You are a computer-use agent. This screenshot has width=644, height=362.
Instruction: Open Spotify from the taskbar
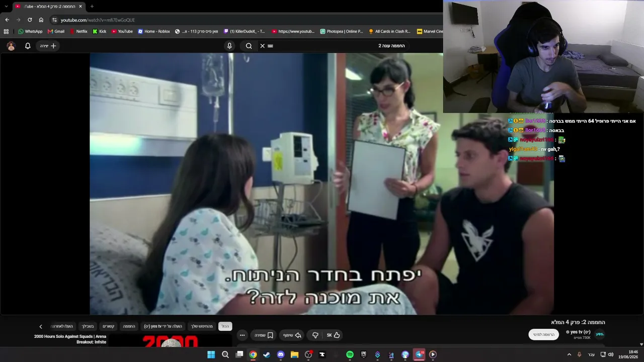tap(350, 354)
